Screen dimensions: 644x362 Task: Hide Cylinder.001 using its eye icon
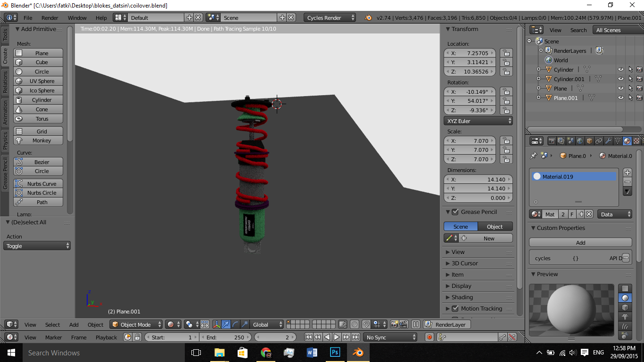(x=621, y=79)
